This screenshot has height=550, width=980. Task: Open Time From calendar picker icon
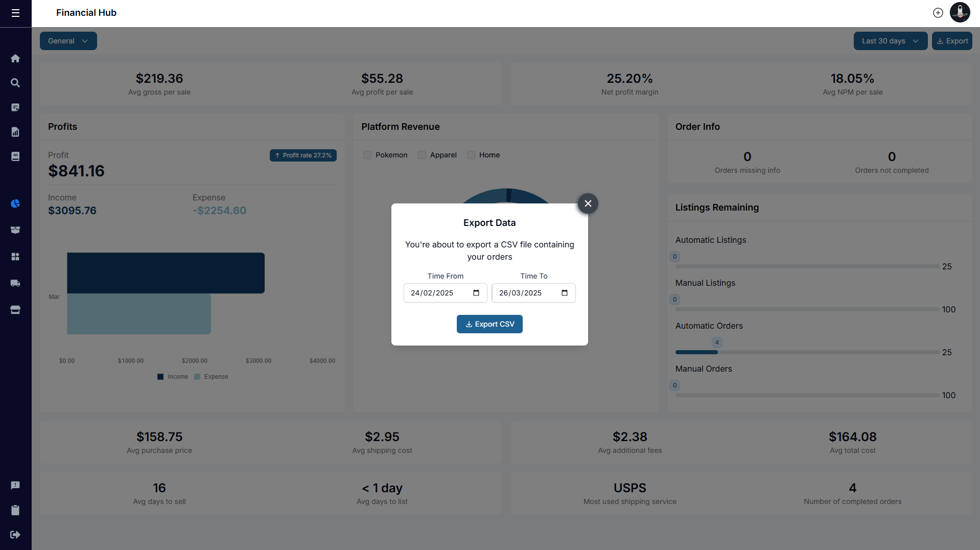[476, 293]
